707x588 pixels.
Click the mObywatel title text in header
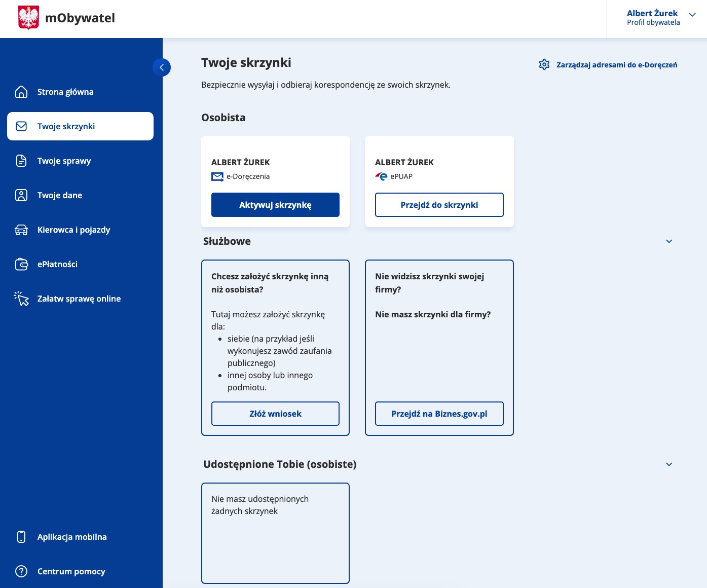point(80,18)
